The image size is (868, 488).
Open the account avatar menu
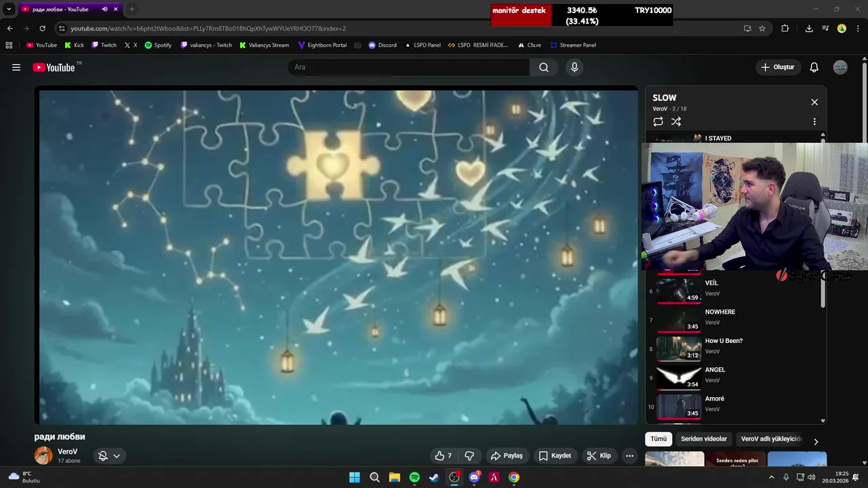click(x=840, y=67)
